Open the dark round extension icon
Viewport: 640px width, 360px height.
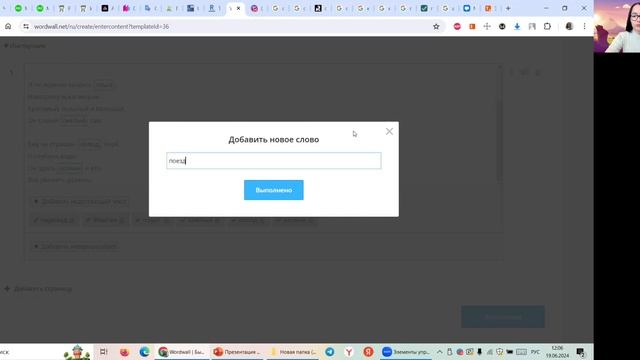(x=502, y=27)
